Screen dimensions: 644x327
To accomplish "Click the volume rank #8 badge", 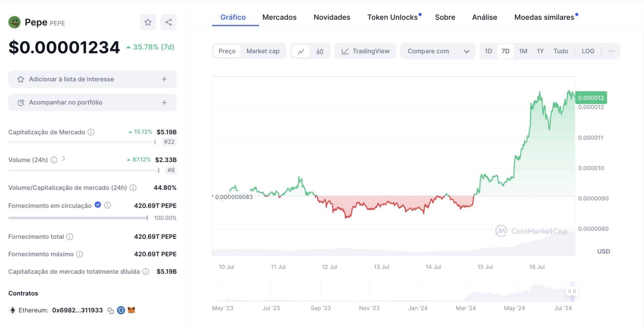I will coord(171,170).
